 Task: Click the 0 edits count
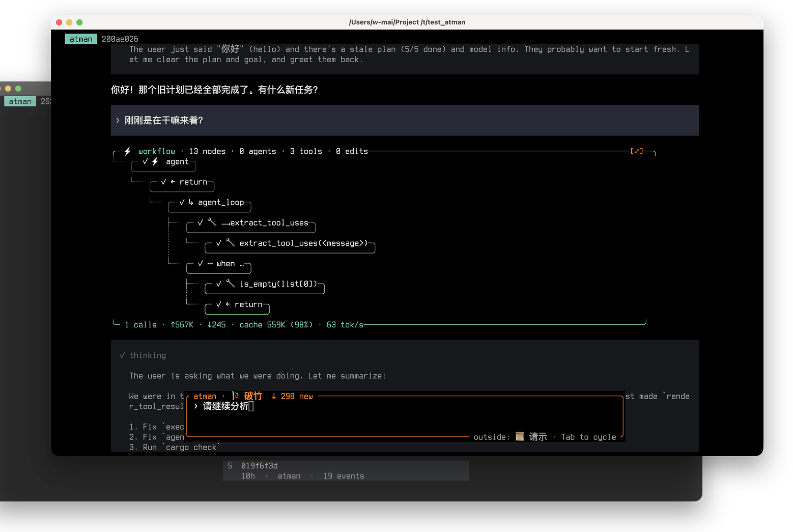click(x=352, y=151)
